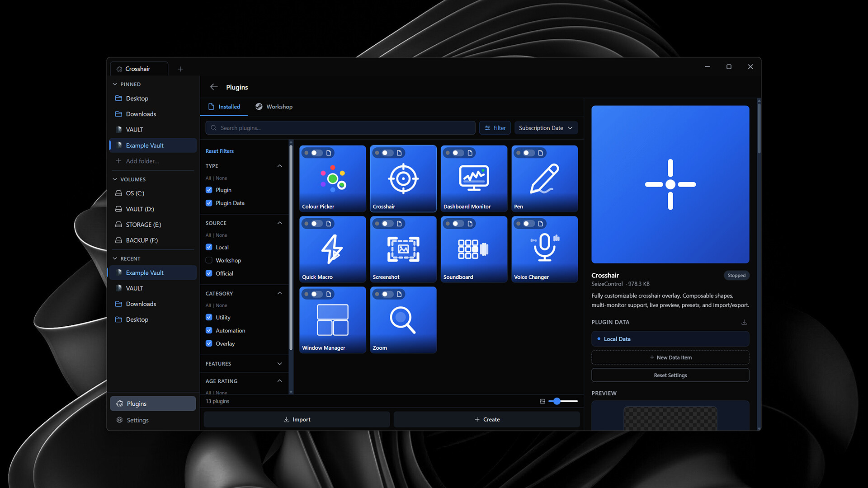Select the Quick Macro lightning icon
Screen dimensions: 868x488
pyautogui.click(x=332, y=249)
